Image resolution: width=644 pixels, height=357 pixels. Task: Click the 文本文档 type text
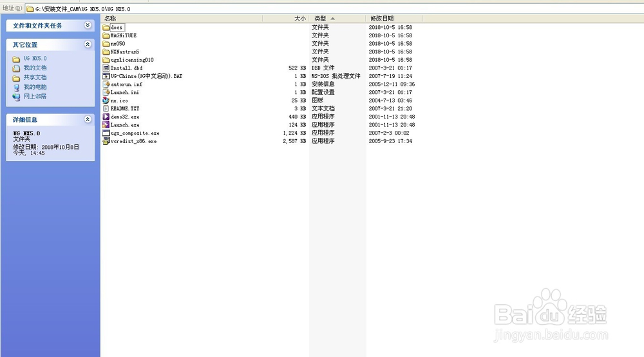click(323, 108)
